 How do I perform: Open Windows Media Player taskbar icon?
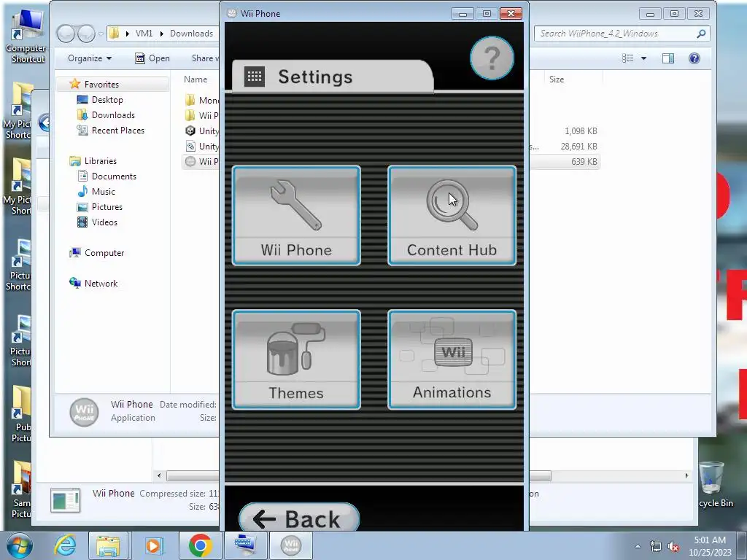click(153, 545)
